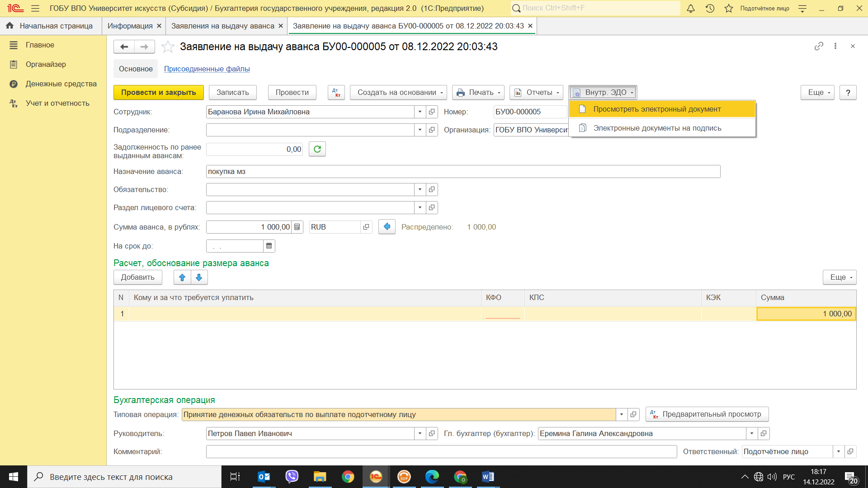868x488 pixels.
Task: Expand the Сотрудник dropdown list
Action: 420,112
